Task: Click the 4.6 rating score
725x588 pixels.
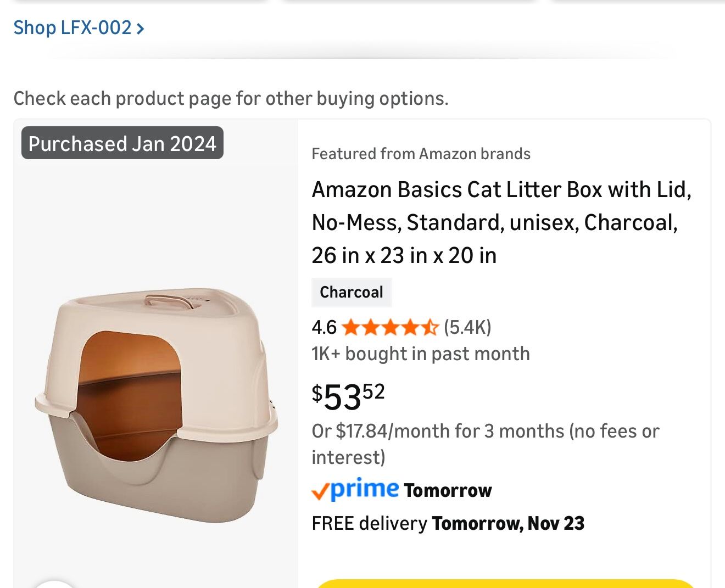Action: coord(323,327)
